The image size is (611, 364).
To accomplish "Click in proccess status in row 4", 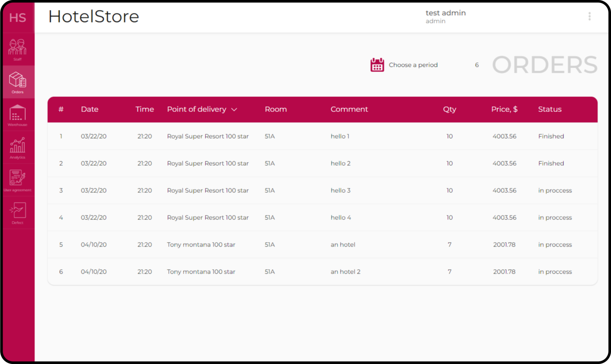I will [555, 218].
